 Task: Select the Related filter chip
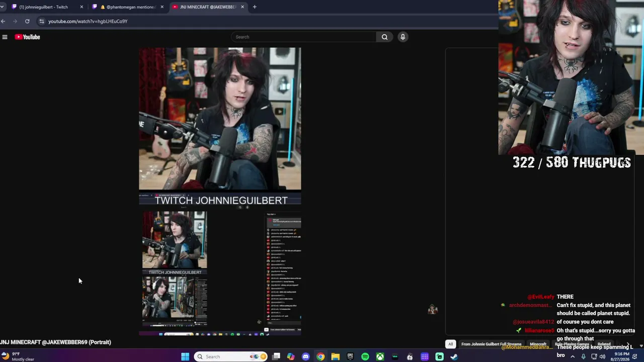tap(604, 344)
